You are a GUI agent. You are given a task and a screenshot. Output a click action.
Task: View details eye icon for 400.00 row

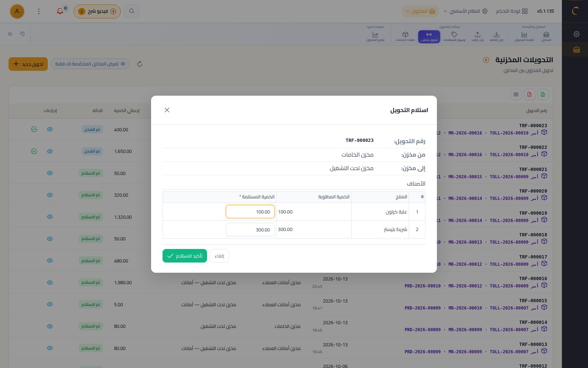50,129
